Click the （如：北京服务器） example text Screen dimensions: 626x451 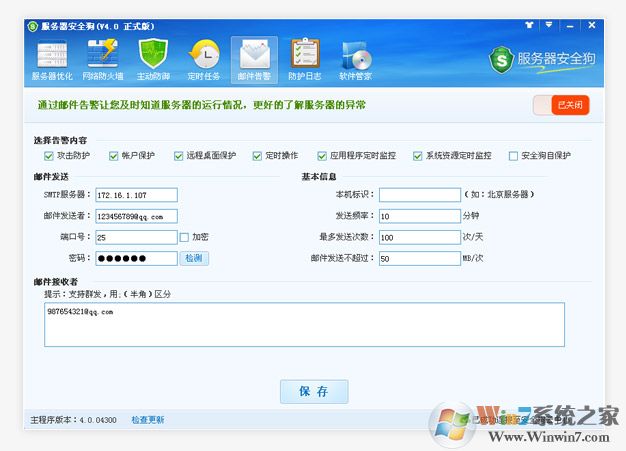(x=499, y=194)
